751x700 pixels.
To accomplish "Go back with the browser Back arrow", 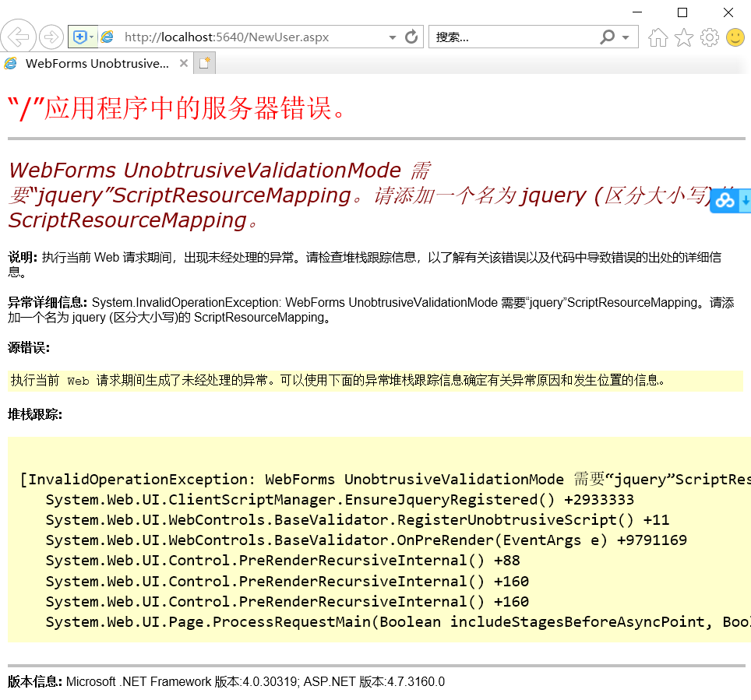I will (18, 37).
